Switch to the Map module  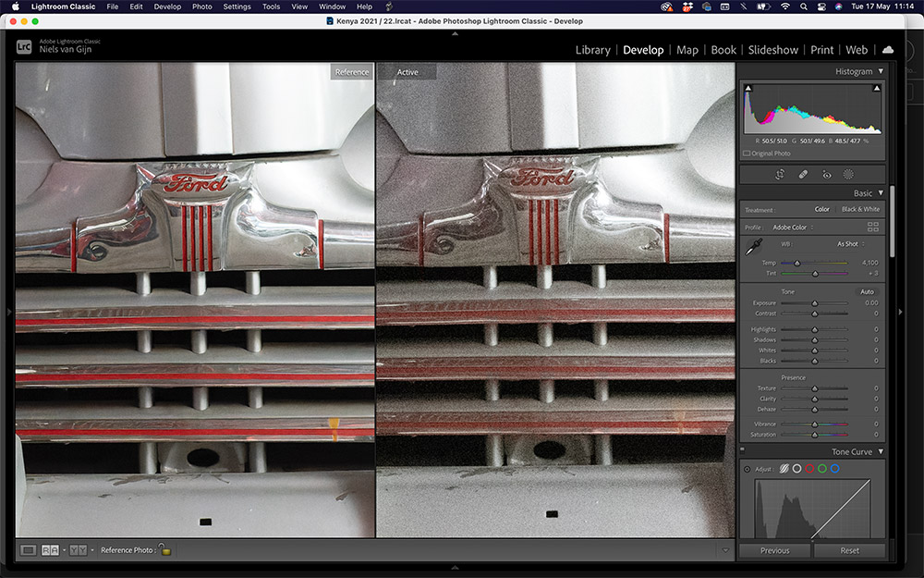click(x=687, y=50)
